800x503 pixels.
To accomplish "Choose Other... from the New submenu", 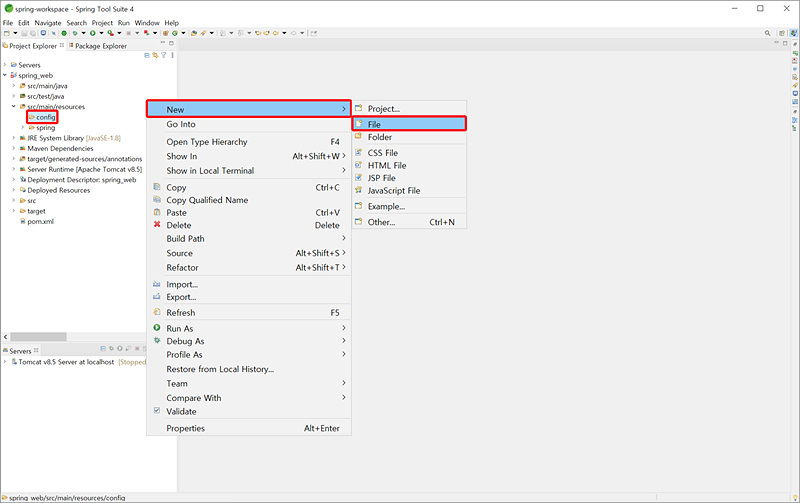I will click(x=409, y=222).
